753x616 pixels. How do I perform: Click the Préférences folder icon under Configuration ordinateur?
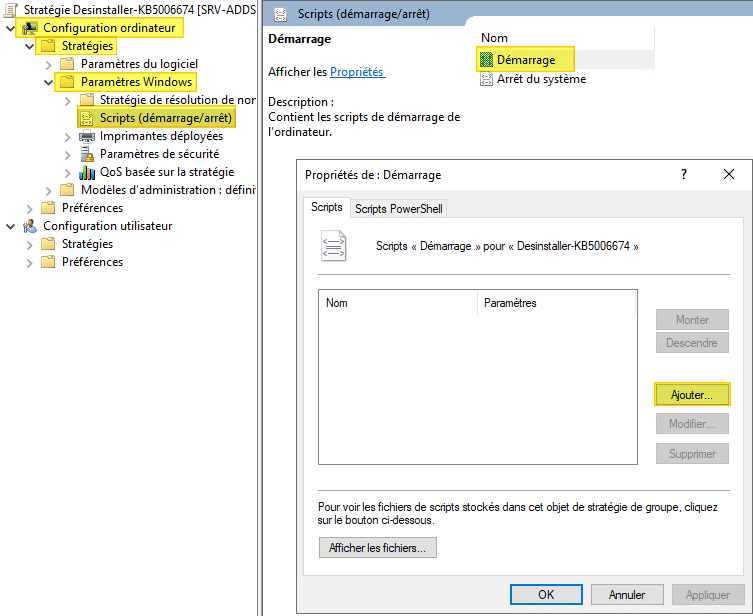click(48, 208)
